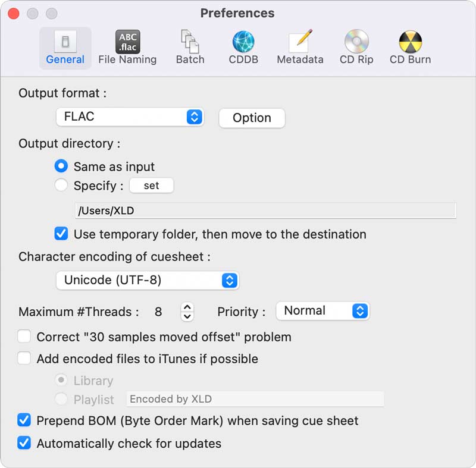Open the Priority Normal dropdown
This screenshot has width=476, height=468.
point(322,311)
